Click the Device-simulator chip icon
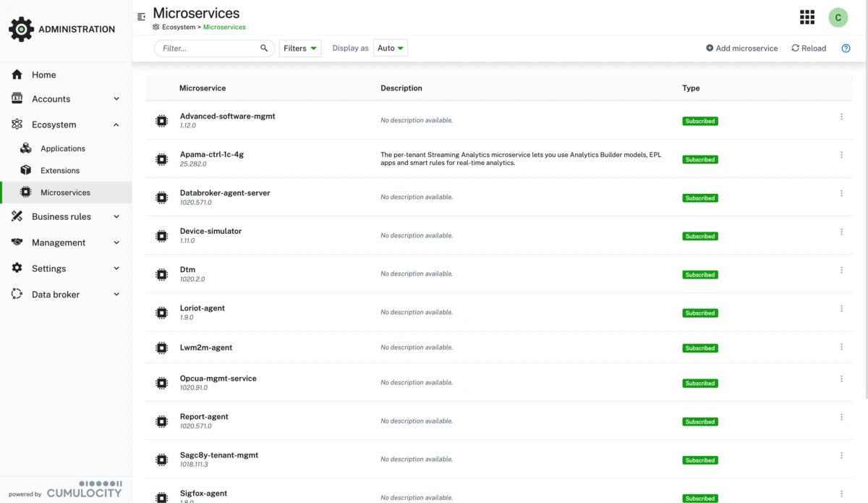This screenshot has height=503, width=868. tap(162, 236)
